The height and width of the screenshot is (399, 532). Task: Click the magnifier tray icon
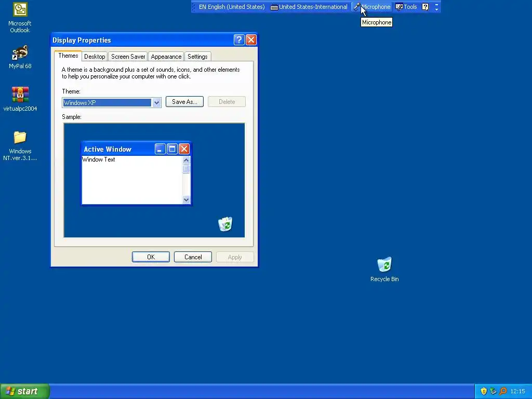503,391
